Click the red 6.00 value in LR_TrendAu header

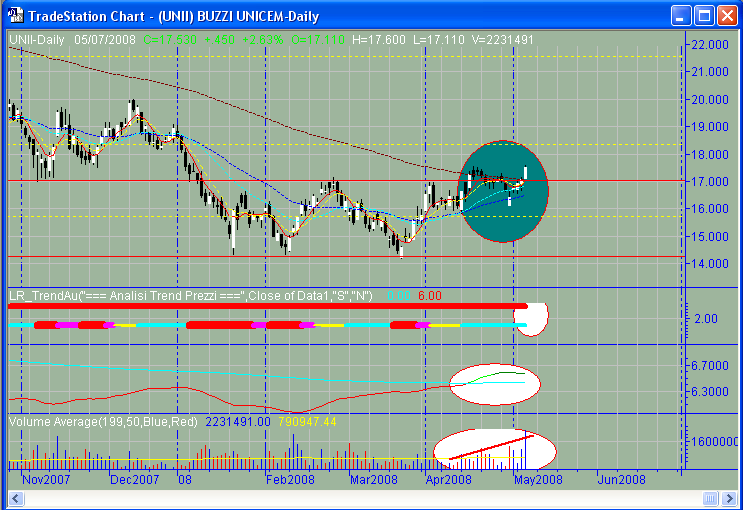(429, 295)
